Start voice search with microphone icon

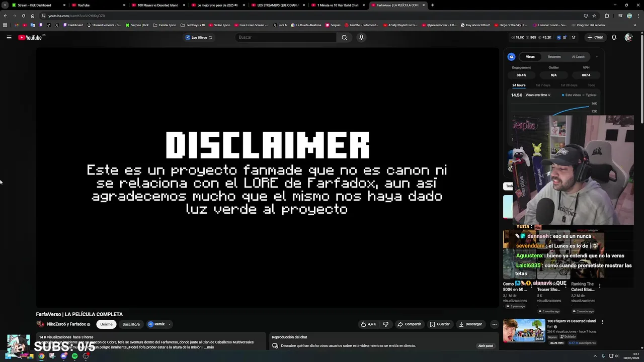pyautogui.click(x=361, y=37)
